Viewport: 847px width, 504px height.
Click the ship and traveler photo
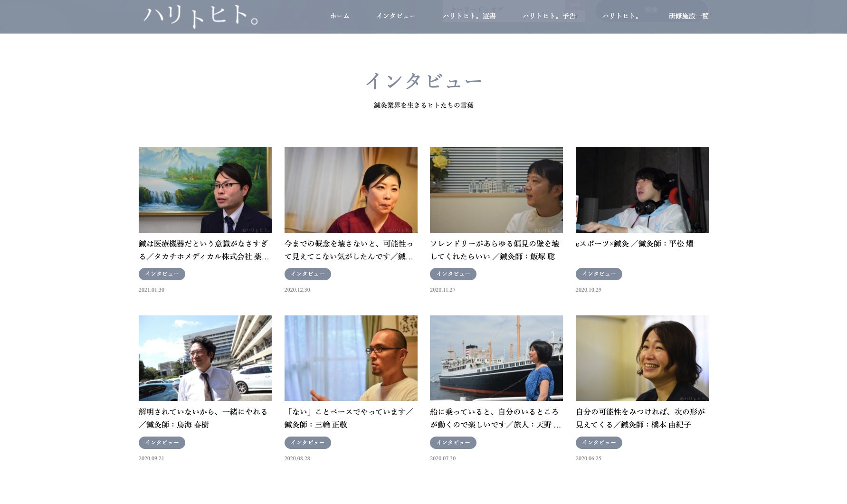point(496,358)
